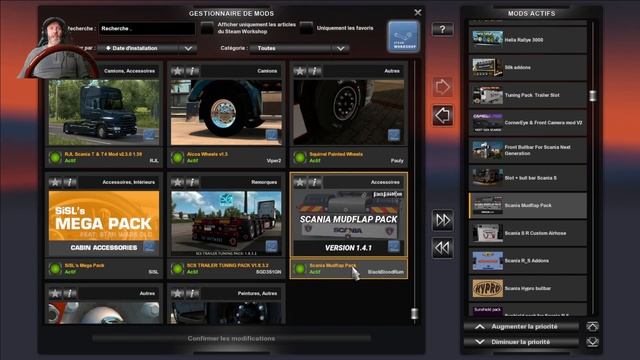Open the SiSL's Mega Pack thumbnail
The image size is (640, 360).
pyautogui.click(x=104, y=223)
